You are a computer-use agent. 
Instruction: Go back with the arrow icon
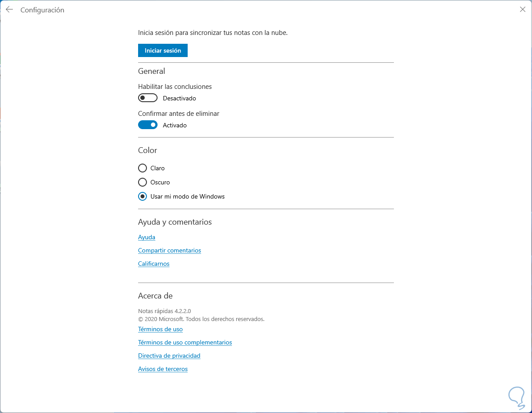tap(9, 9)
